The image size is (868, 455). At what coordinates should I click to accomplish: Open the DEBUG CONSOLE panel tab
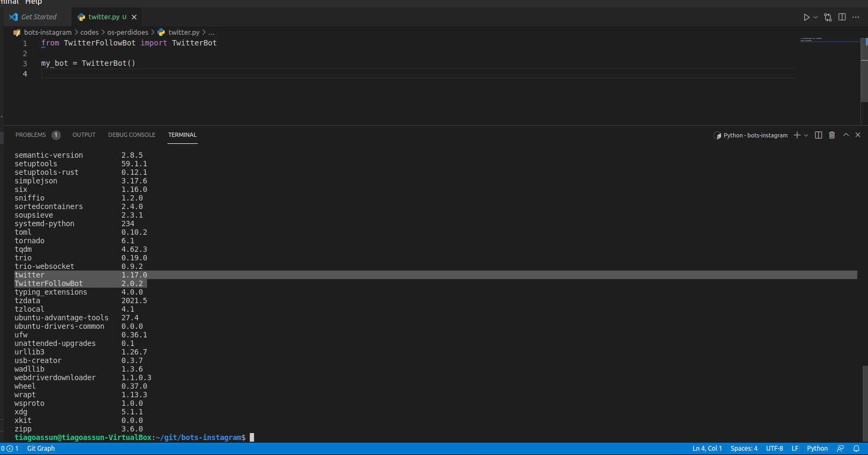(x=132, y=135)
